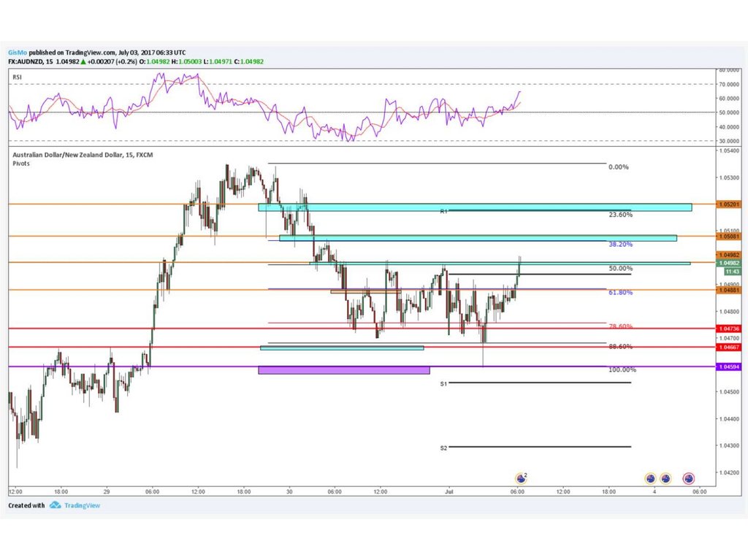Select the Pivots indicator label
Screen dimensions: 748x560
coord(20,164)
